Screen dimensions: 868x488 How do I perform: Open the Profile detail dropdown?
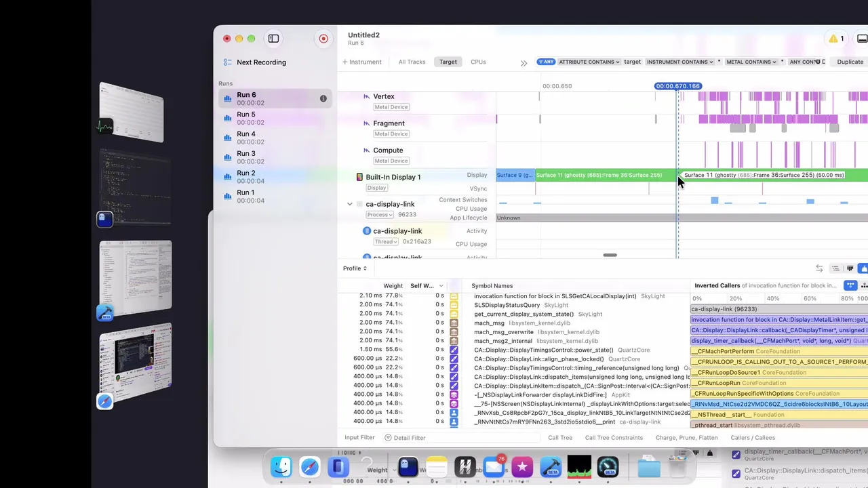pos(355,268)
